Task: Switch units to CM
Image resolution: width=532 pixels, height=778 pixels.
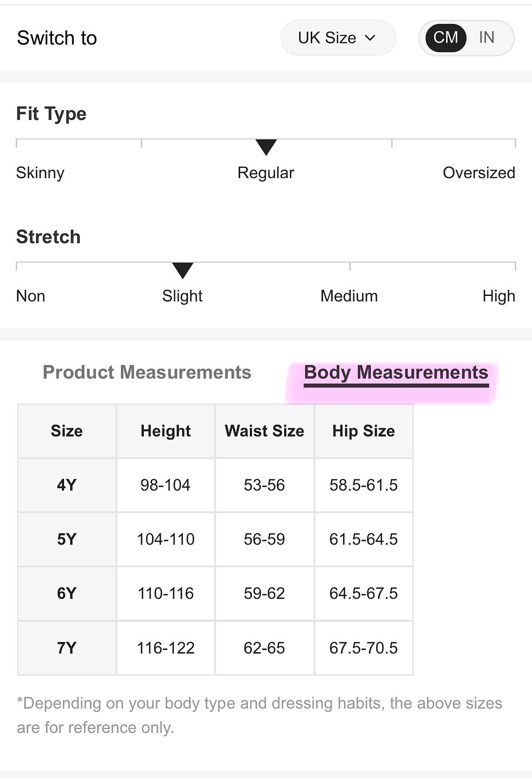Action: [446, 37]
